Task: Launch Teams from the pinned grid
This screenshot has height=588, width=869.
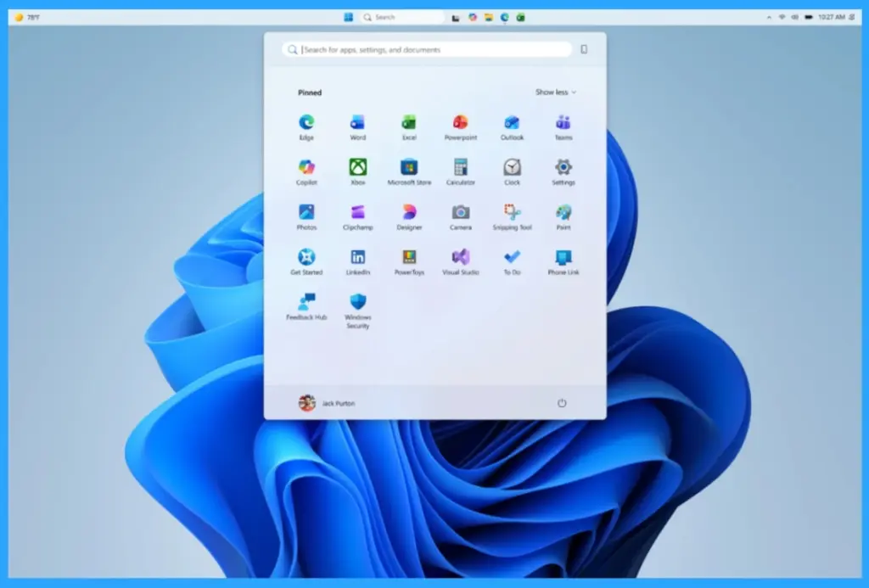Action: point(563,127)
